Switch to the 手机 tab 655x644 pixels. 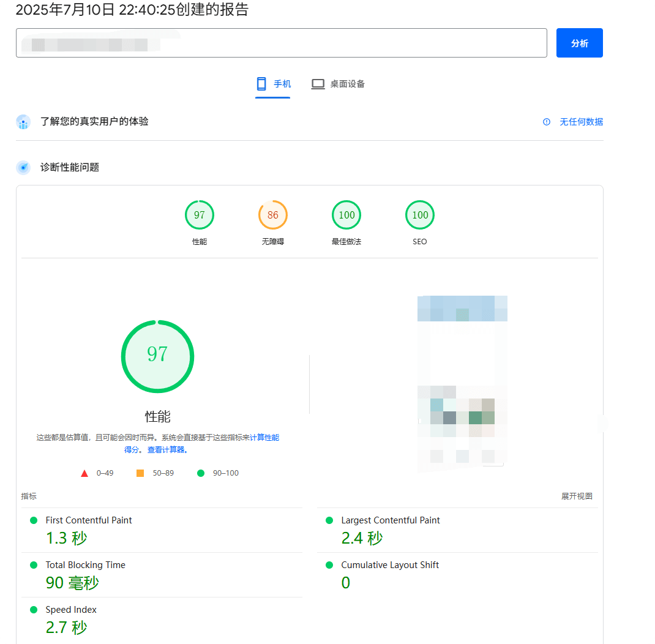[x=272, y=83]
